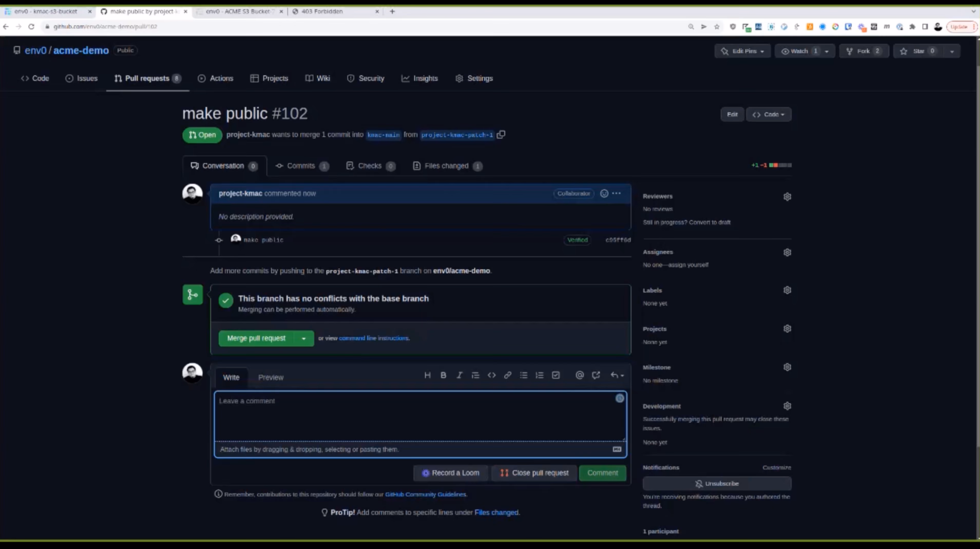Screen dimensions: 980x549
Task: Open the Development gear settings
Action: coord(787,406)
